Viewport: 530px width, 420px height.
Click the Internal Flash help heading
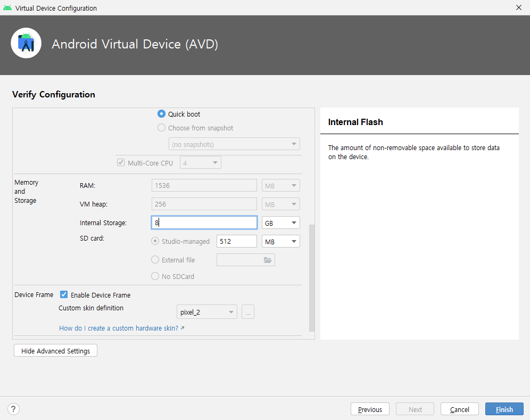pos(355,122)
